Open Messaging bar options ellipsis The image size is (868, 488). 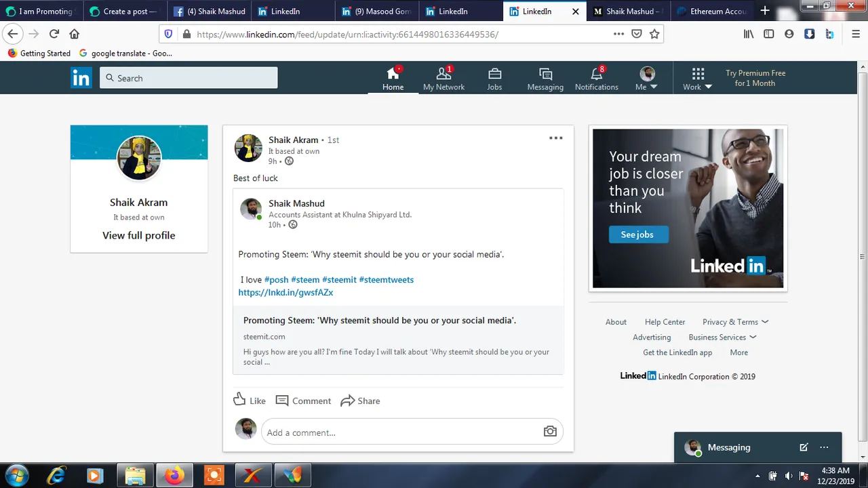pyautogui.click(x=824, y=447)
